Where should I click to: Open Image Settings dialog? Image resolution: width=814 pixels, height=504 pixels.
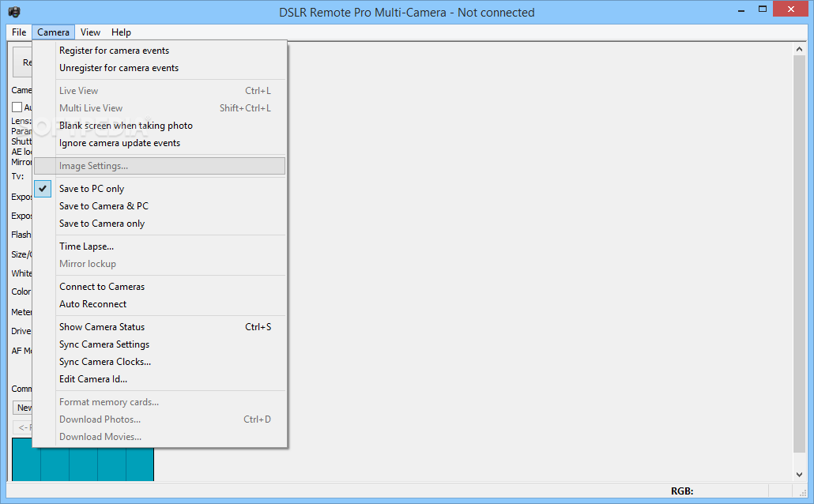click(160, 166)
